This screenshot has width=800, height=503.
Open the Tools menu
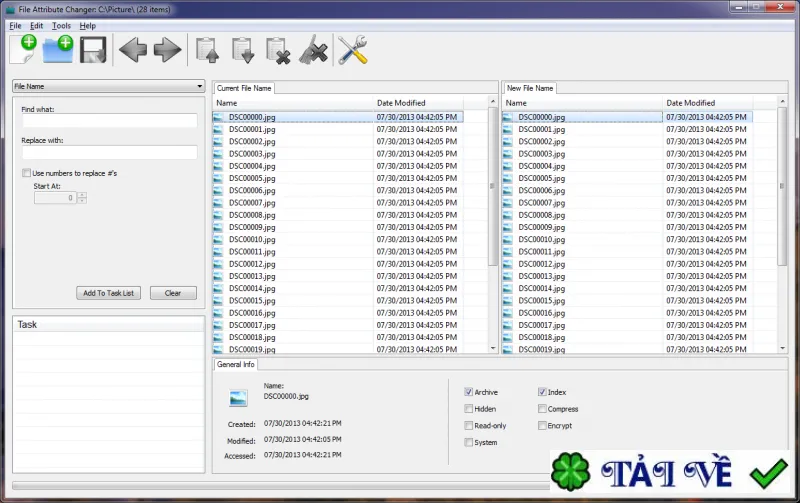pyautogui.click(x=61, y=26)
